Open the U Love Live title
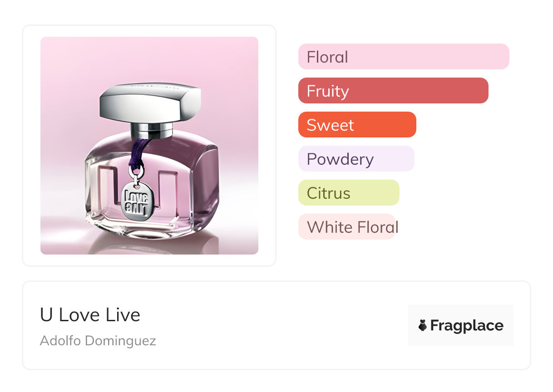This screenshot has height=392, width=553. pos(90,315)
